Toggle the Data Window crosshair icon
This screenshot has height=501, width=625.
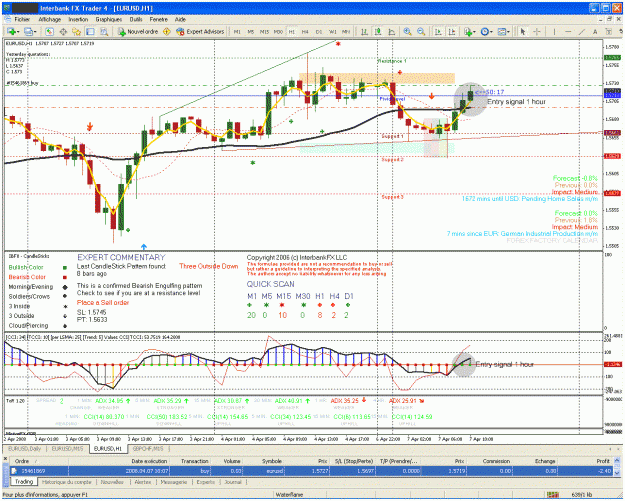click(63, 31)
